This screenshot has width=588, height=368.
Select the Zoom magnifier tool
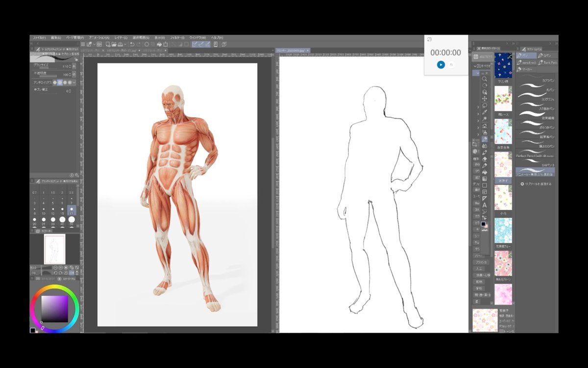pyautogui.click(x=485, y=79)
